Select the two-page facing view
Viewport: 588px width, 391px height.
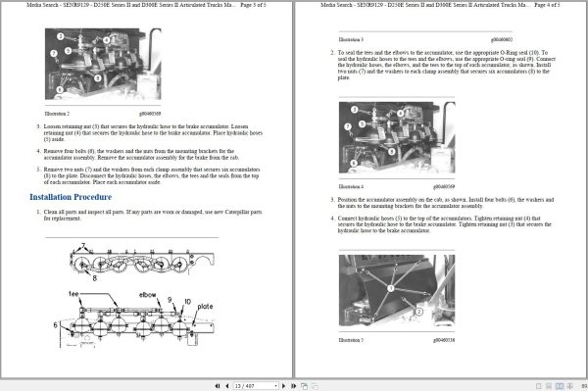tap(560, 386)
